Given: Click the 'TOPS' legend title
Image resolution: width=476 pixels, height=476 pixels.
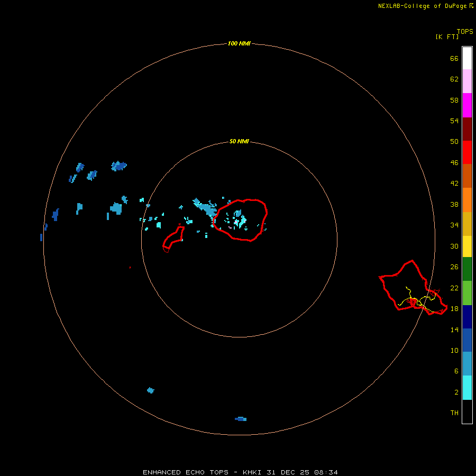Looking at the screenshot, I should click(x=465, y=32).
